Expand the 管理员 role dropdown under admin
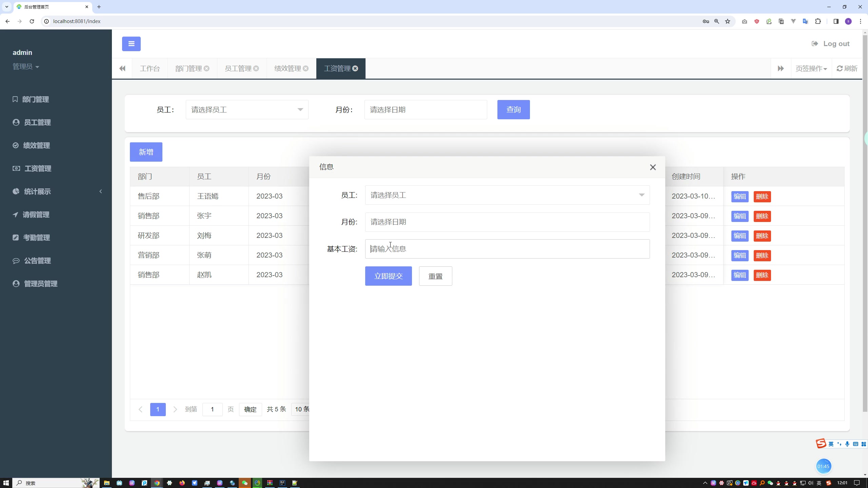 [x=26, y=67]
